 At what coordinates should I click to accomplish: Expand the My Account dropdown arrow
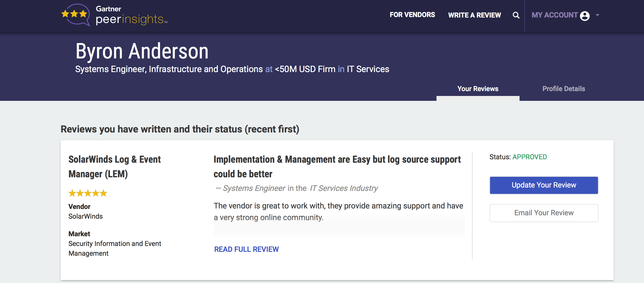point(597,15)
